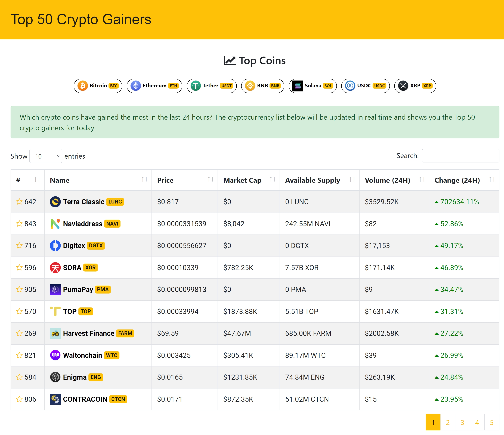Screen dimensions: 504x435
Task: Click the Tether logo icon
Action: (x=196, y=86)
